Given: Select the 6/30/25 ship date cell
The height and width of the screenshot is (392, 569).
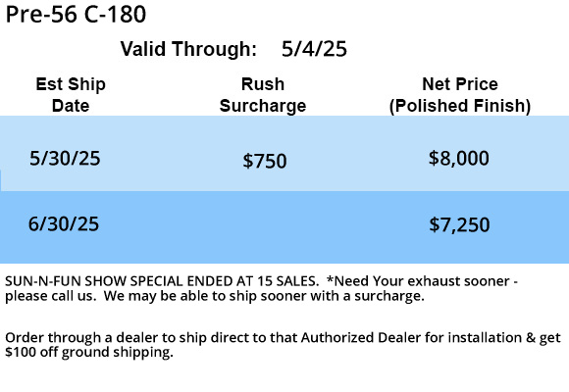Looking at the screenshot, I should [64, 224].
